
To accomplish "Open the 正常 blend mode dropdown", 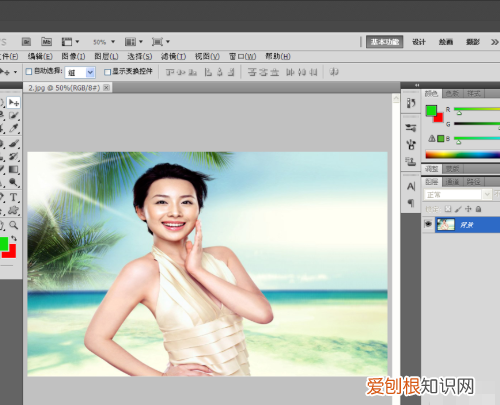I will tap(458, 194).
